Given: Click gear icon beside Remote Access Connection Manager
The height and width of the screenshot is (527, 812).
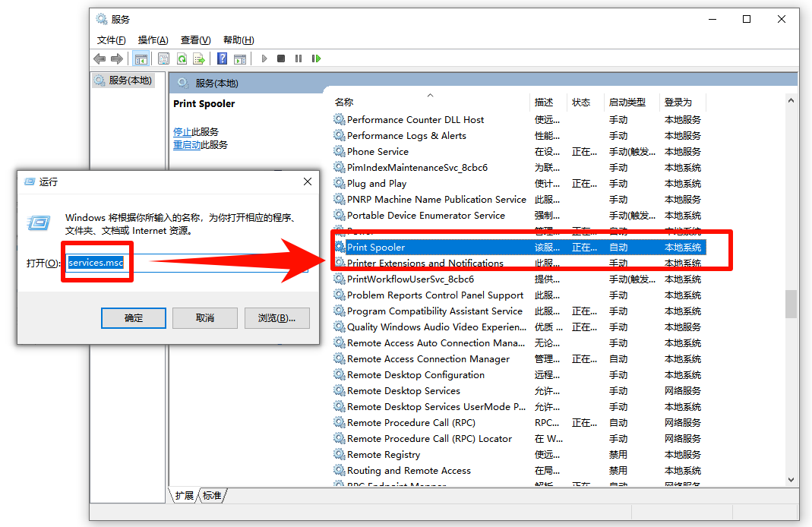Looking at the screenshot, I should (340, 358).
